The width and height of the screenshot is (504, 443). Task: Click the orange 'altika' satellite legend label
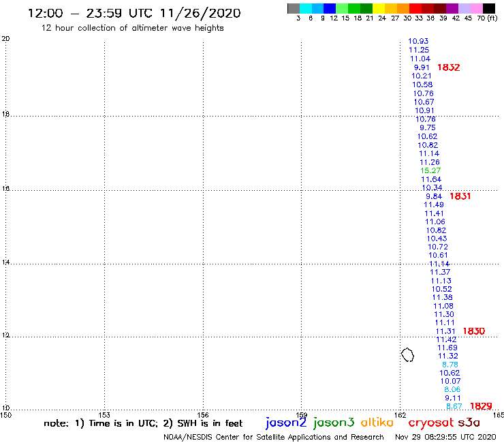377,422
